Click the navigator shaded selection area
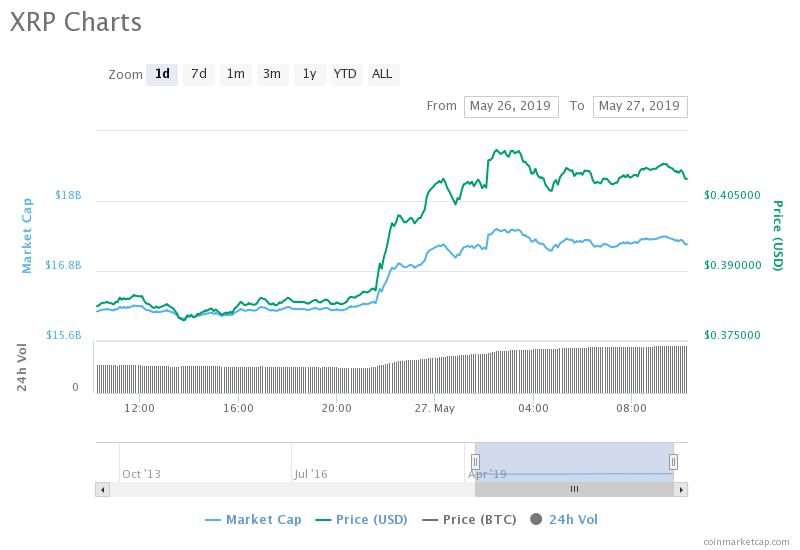 [574, 462]
